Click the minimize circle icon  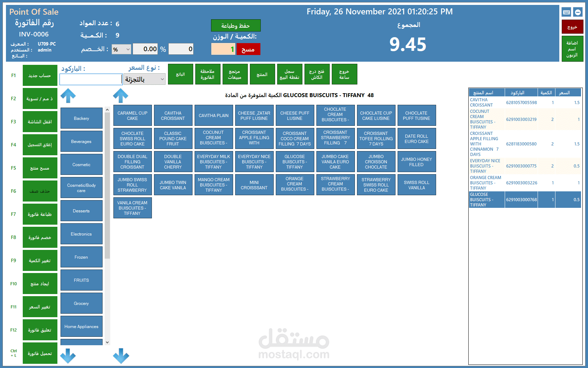(578, 12)
